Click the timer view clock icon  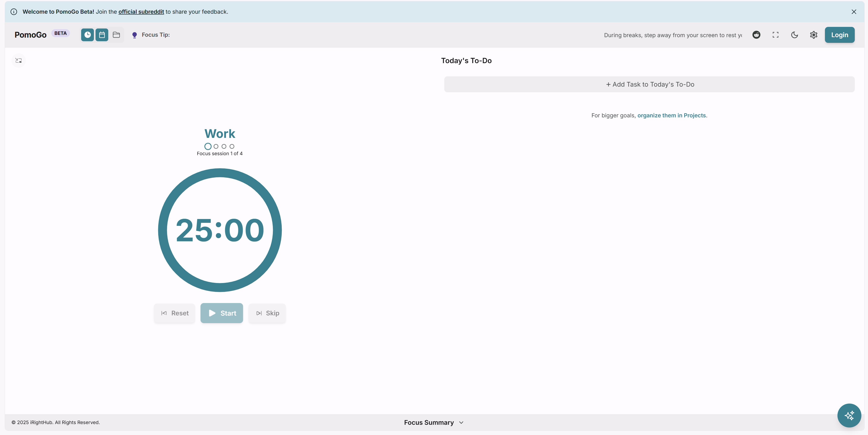pos(87,35)
